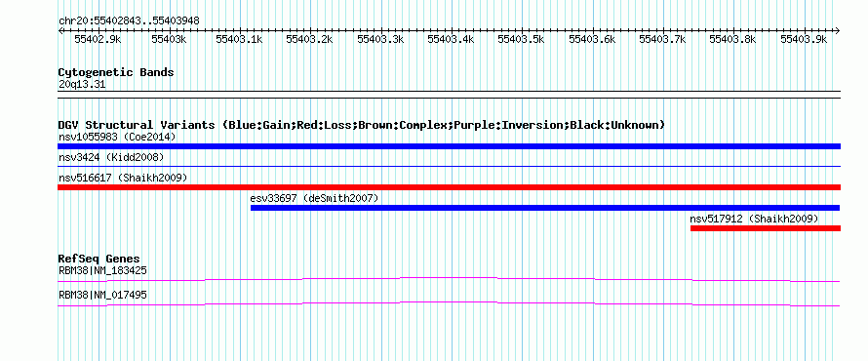Click the esv33697 (deSmith2007) label
Viewport: 868px width, 361px height.
[x=314, y=198]
